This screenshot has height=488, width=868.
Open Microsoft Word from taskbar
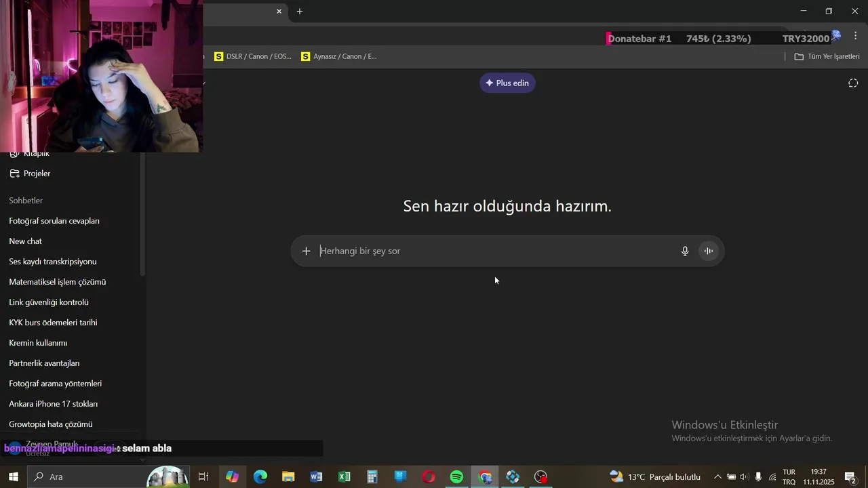click(x=316, y=476)
